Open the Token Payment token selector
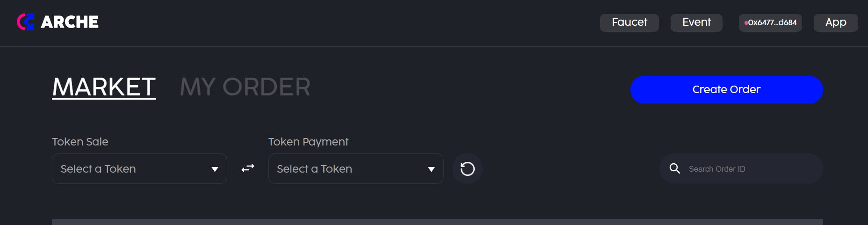 click(347, 169)
